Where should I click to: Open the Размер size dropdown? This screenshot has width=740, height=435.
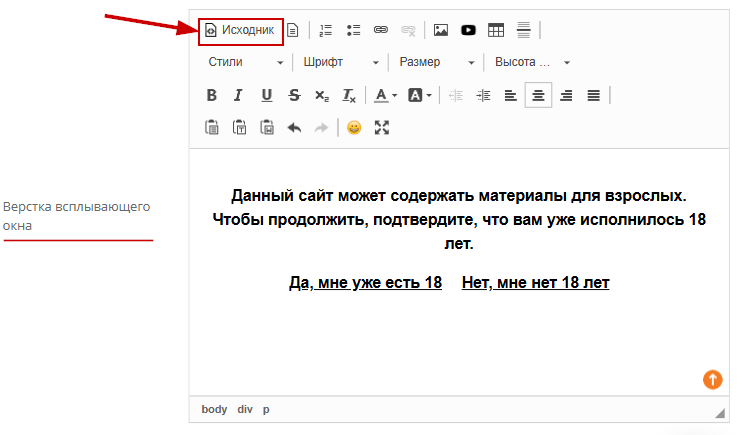pyautogui.click(x=437, y=62)
